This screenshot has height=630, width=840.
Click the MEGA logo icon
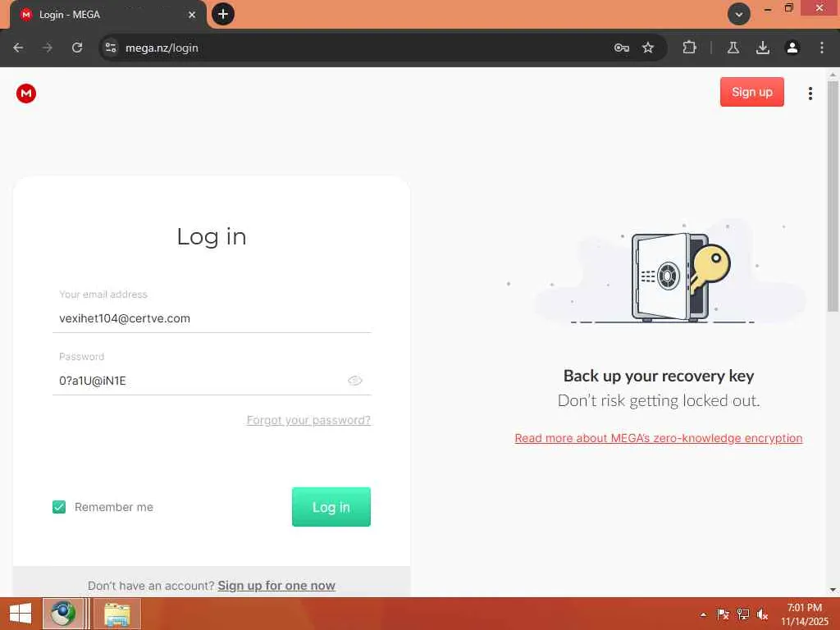pyautogui.click(x=25, y=94)
